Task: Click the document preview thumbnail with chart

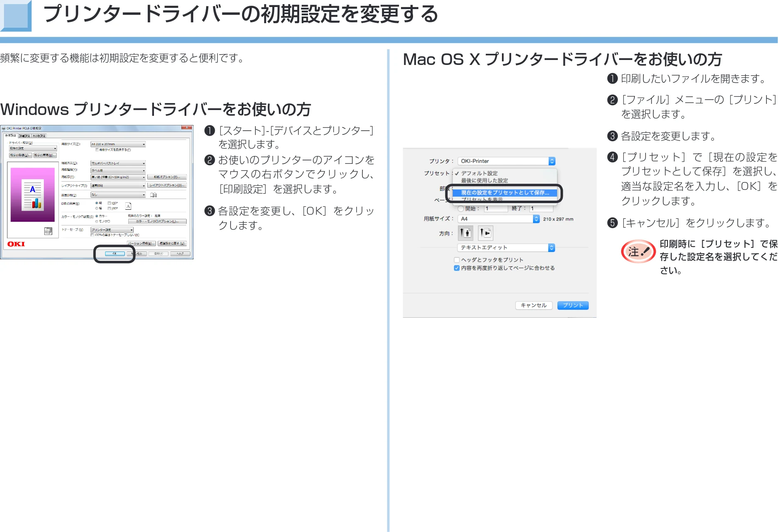Action: point(33,195)
